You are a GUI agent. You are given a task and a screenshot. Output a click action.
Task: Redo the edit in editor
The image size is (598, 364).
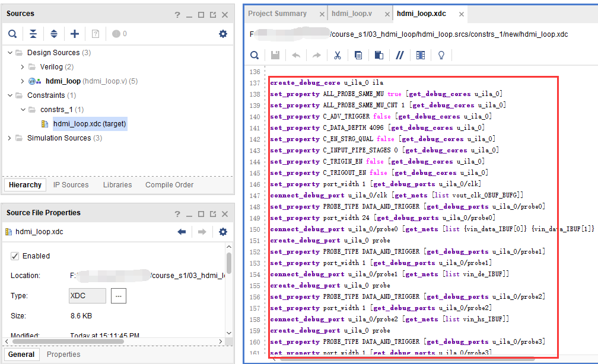[x=317, y=55]
